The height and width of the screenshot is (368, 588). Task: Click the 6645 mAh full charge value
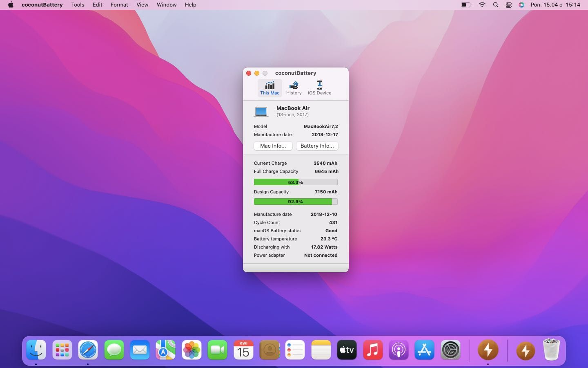click(326, 171)
